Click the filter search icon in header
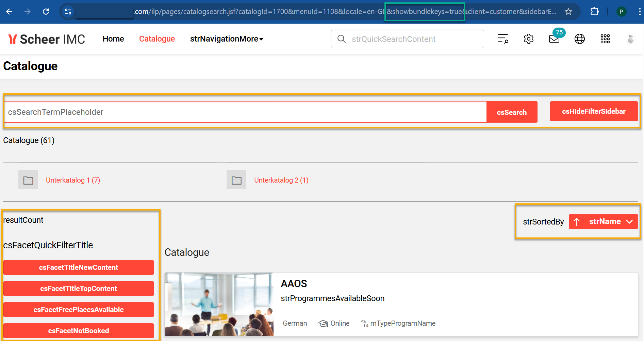The height and width of the screenshot is (341, 644). [x=503, y=39]
